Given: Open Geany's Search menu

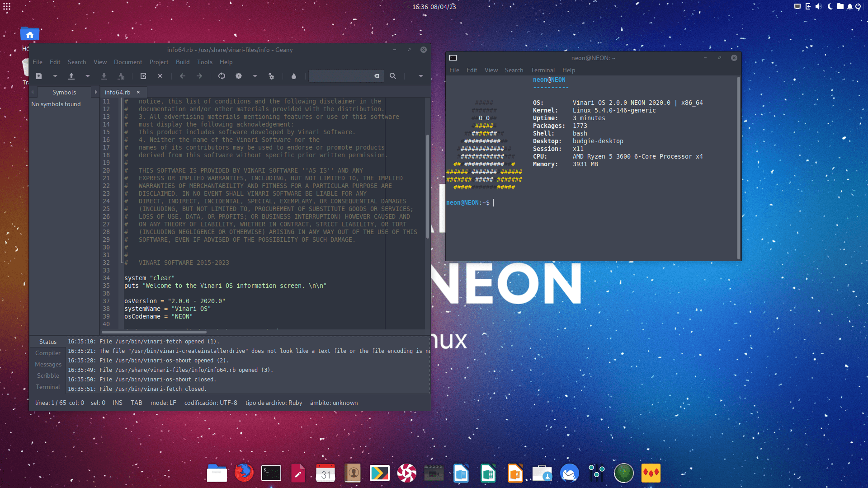Looking at the screenshot, I should [77, 62].
